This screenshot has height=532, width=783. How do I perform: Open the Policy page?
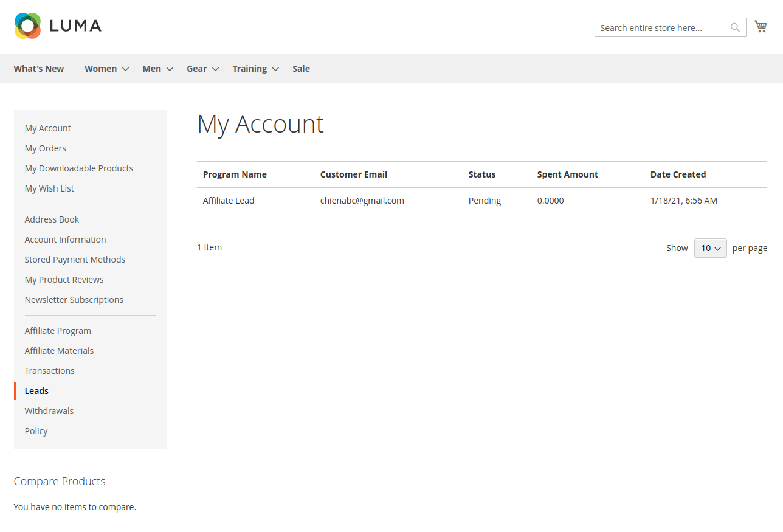(36, 431)
